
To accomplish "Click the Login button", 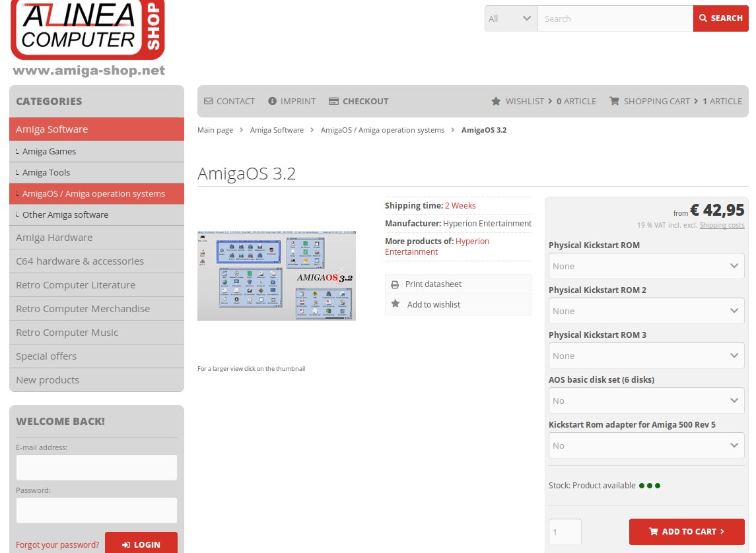I will pos(141,544).
